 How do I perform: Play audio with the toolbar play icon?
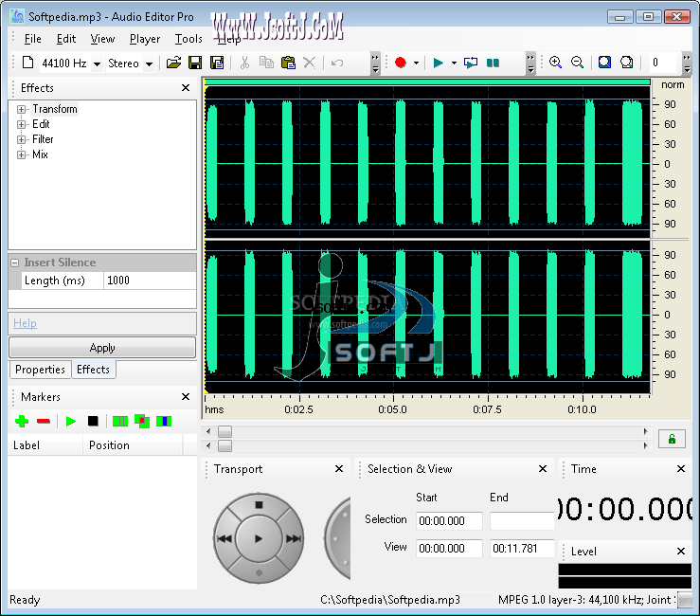(x=439, y=63)
